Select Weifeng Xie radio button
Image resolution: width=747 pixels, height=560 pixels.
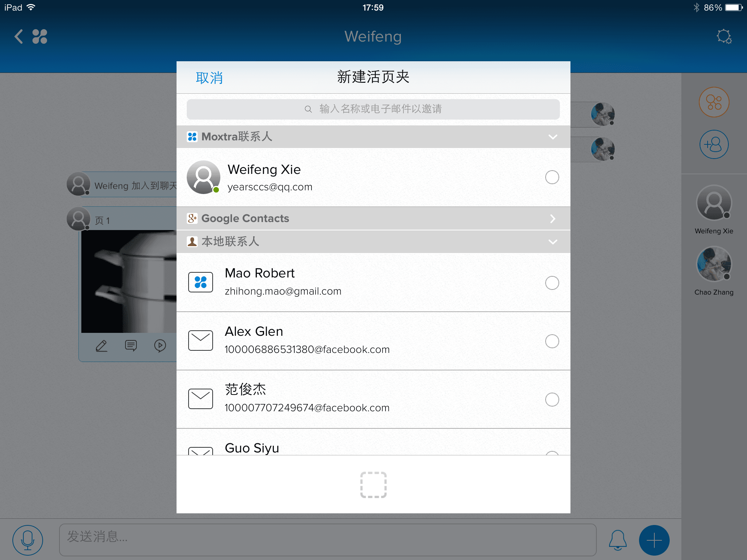click(x=552, y=177)
